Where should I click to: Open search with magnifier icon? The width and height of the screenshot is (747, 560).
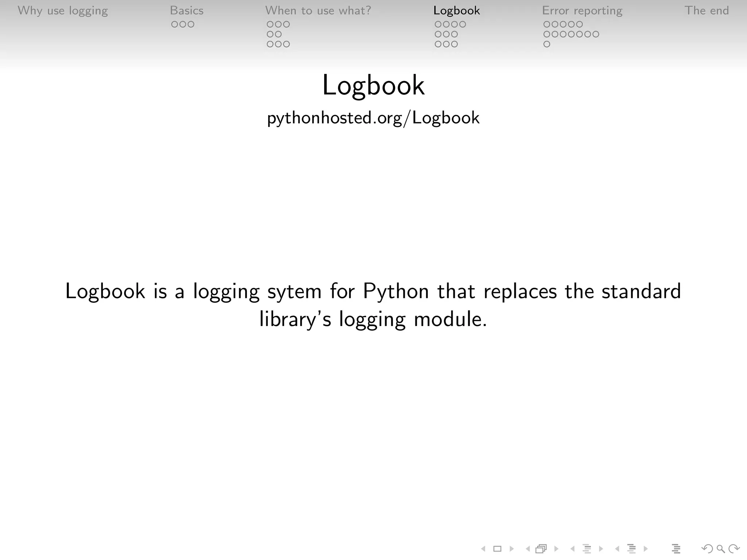[x=721, y=549]
